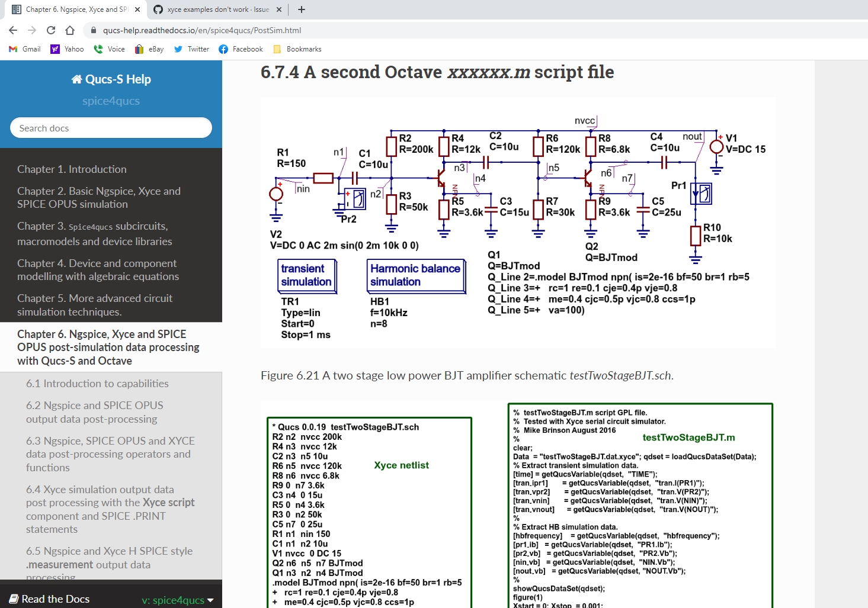
Task: Open a new browser tab
Action: pos(301,9)
